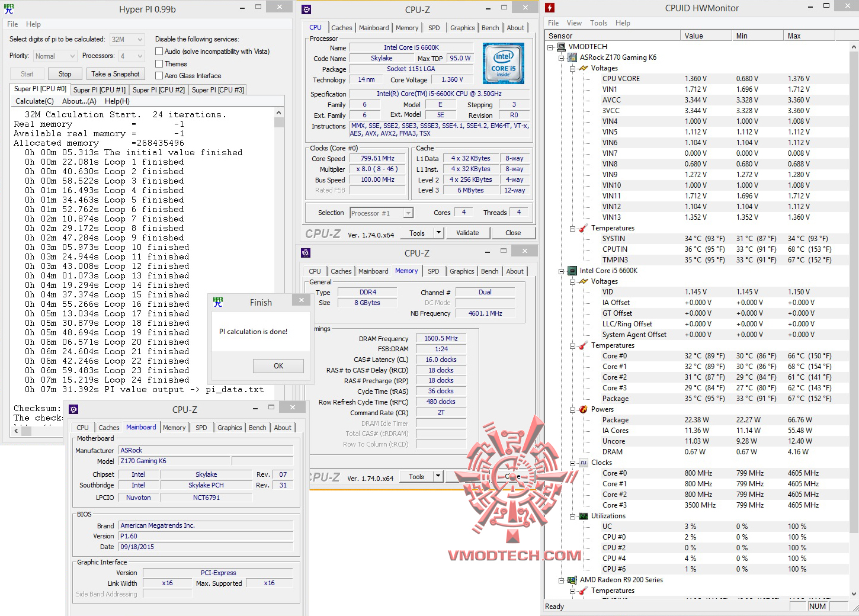The width and height of the screenshot is (859, 616).
Task: Collapse the Utilizations section in HWMonitor
Action: click(572, 516)
